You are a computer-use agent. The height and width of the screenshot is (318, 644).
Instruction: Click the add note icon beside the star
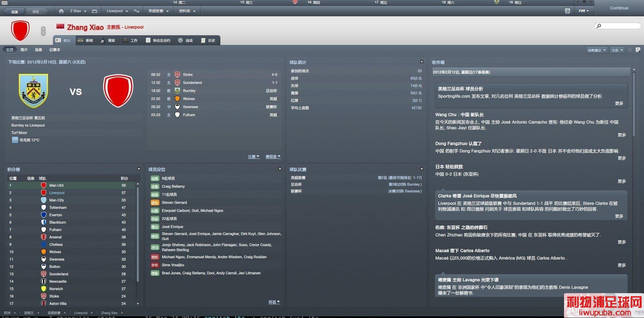pyautogui.click(x=638, y=50)
